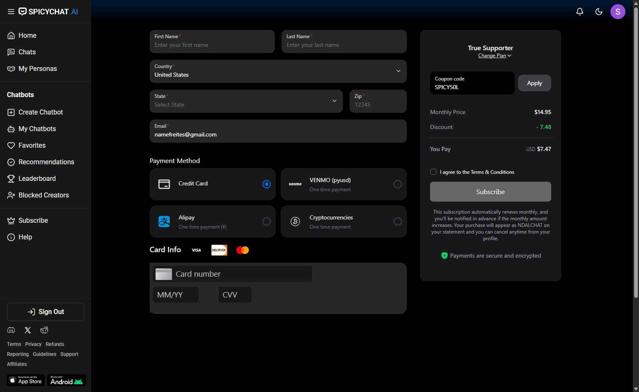Image resolution: width=639 pixels, height=392 pixels.
Task: Toggle dark mode moon icon
Action: coord(599,11)
